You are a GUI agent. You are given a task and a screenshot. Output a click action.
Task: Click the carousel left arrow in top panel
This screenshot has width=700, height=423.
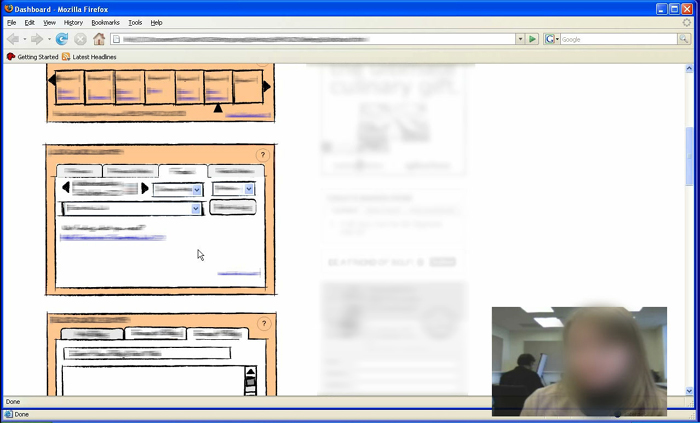(52, 80)
